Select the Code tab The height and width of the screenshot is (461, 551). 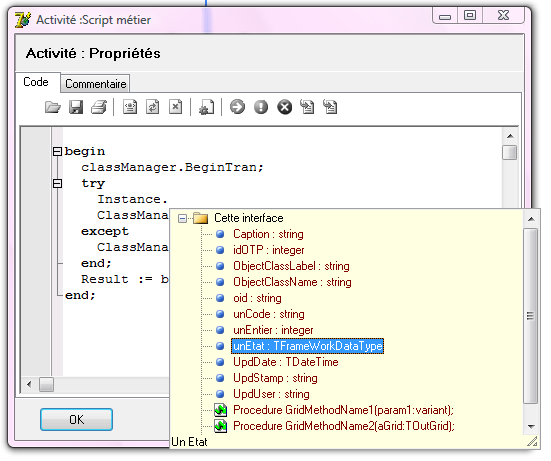pos(36,82)
